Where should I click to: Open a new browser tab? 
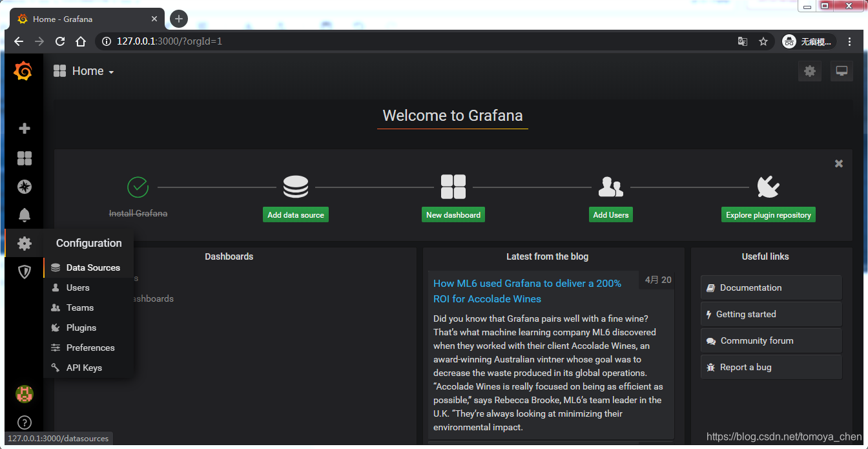(x=179, y=19)
